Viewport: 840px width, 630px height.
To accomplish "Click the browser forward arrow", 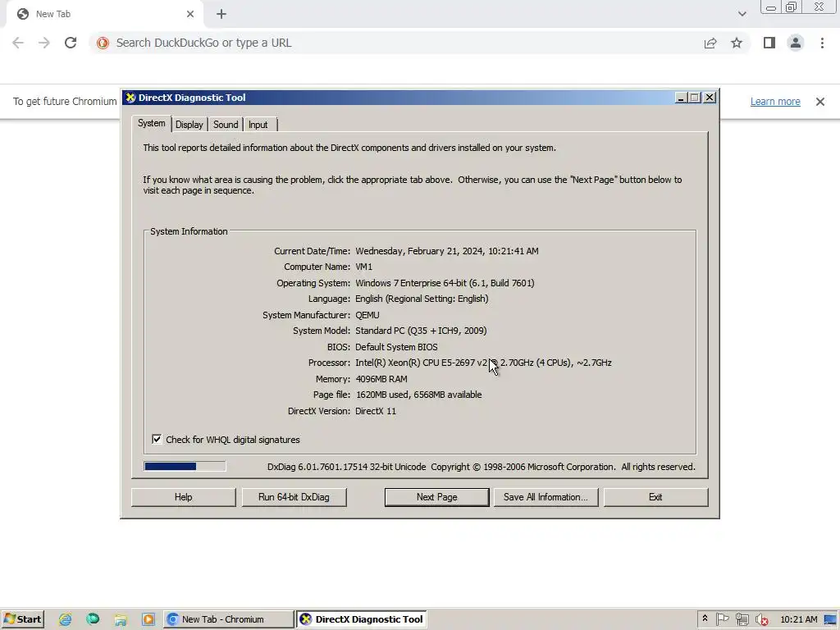I will pos(44,43).
